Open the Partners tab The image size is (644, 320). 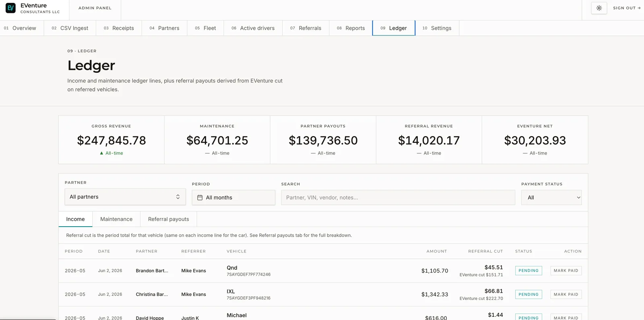coord(164,28)
